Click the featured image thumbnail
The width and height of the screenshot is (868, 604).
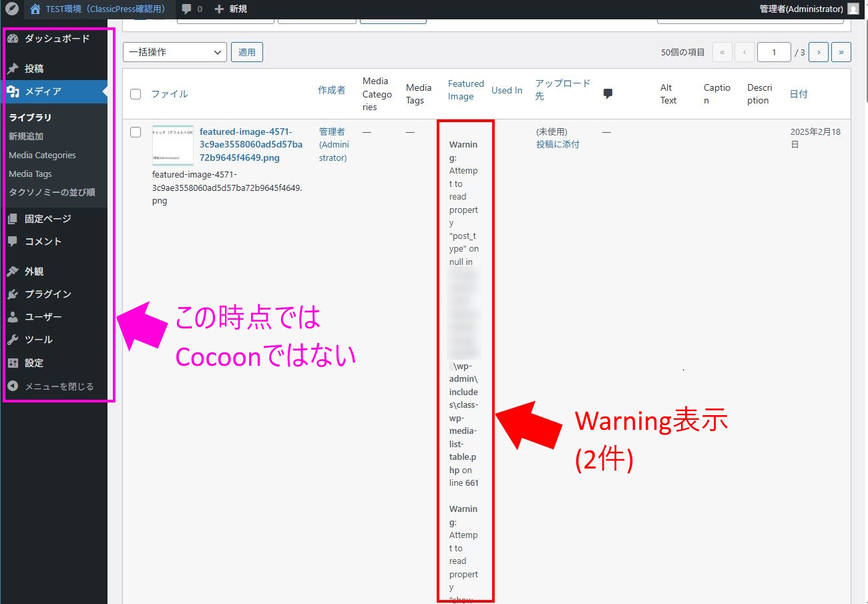pyautogui.click(x=173, y=145)
